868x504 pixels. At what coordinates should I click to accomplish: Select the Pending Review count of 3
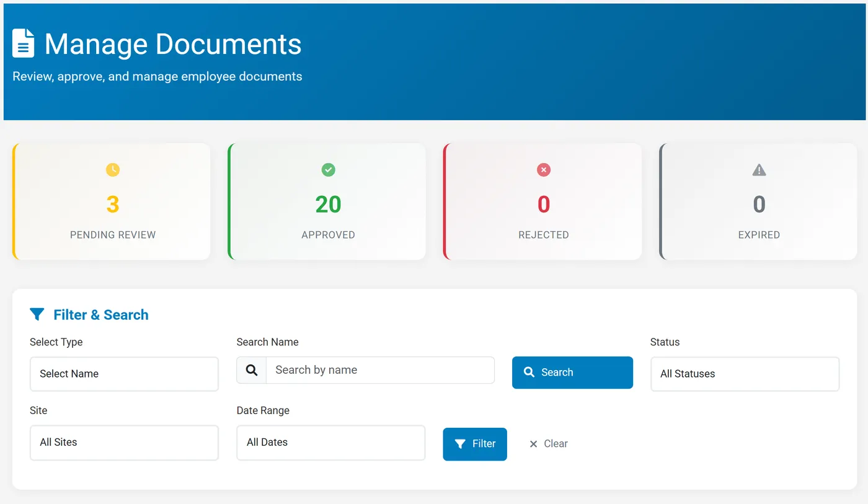point(113,205)
